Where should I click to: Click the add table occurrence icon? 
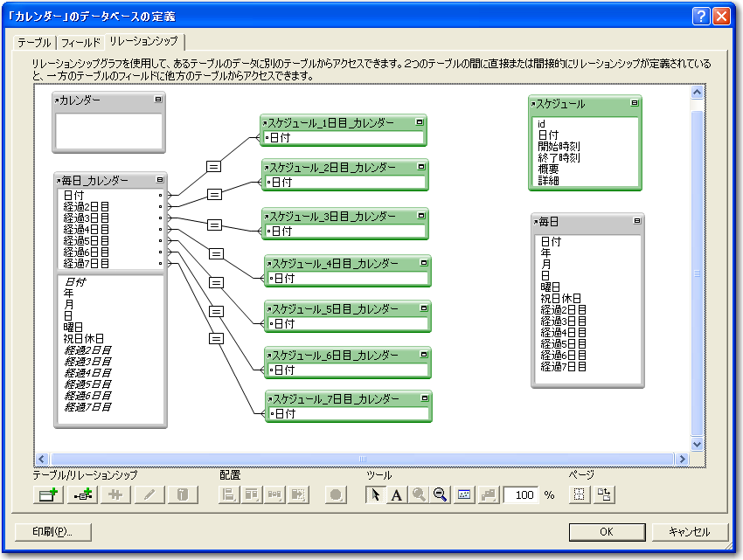(46, 494)
